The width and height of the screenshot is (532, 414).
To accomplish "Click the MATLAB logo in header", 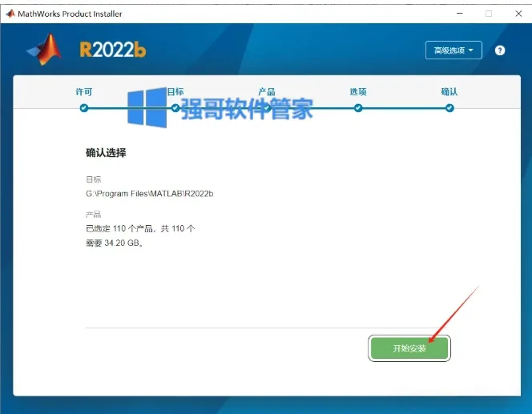I will 45,50.
